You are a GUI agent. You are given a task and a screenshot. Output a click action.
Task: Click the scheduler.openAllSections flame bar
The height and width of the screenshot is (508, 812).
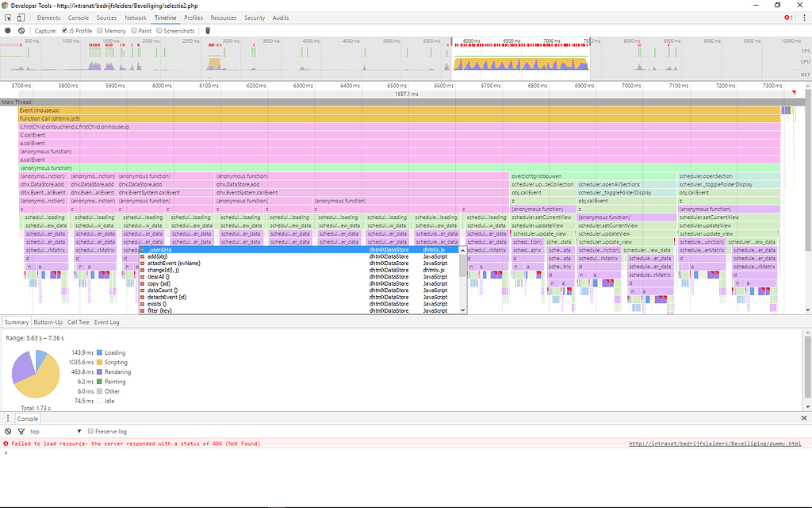[627, 184]
